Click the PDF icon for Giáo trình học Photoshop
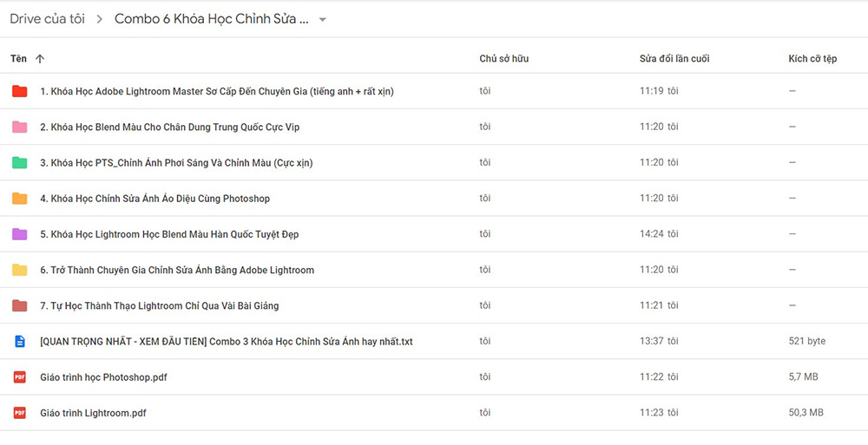Image resolution: width=868 pixels, height=445 pixels. [x=19, y=377]
